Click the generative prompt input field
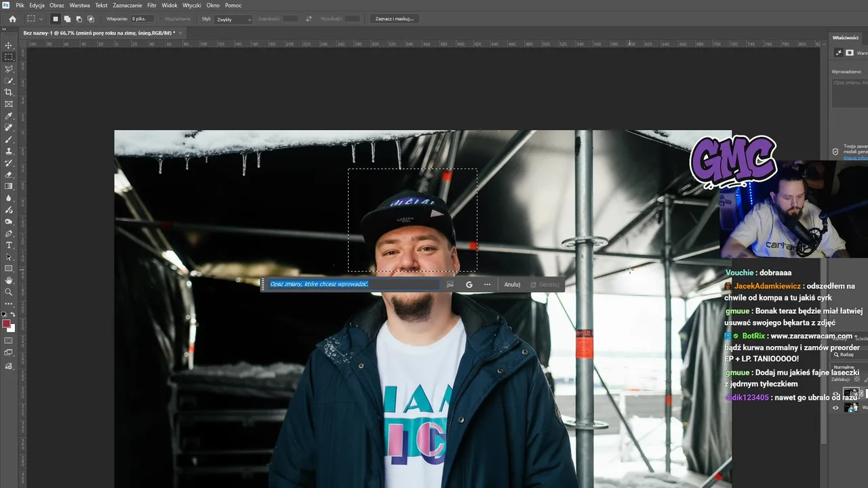 [x=354, y=284]
